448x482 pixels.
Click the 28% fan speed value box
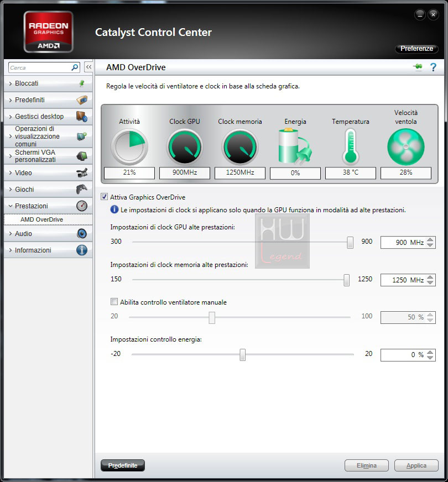tap(406, 173)
